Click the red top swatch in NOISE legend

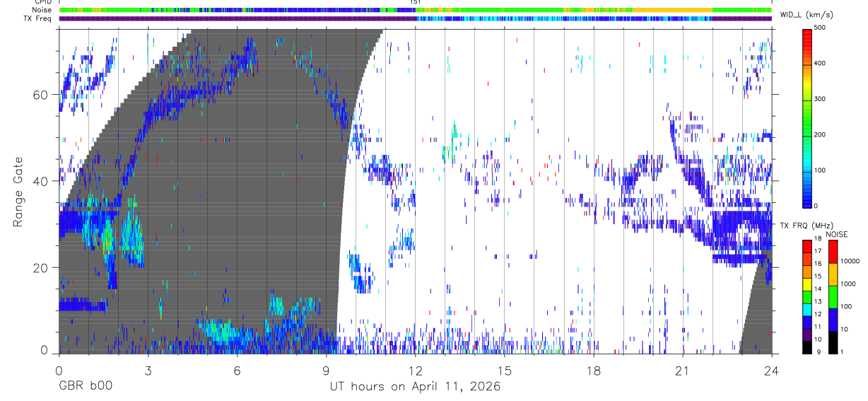(x=833, y=251)
